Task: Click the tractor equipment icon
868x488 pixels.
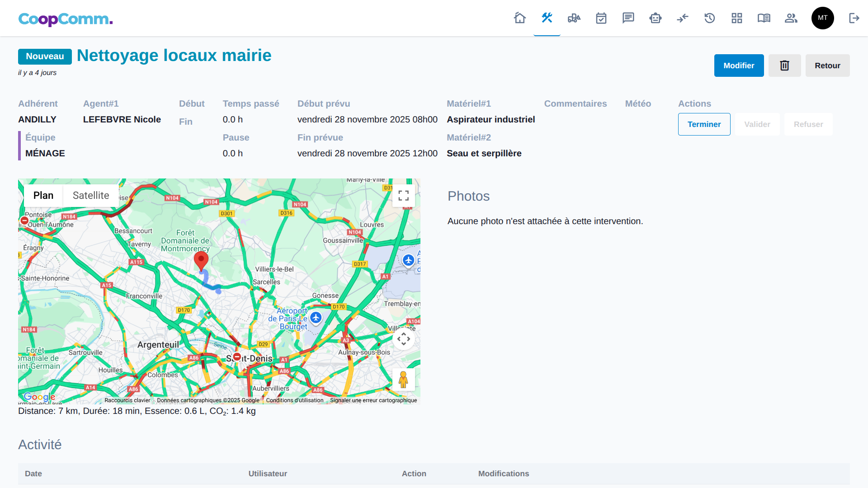Action: click(574, 18)
